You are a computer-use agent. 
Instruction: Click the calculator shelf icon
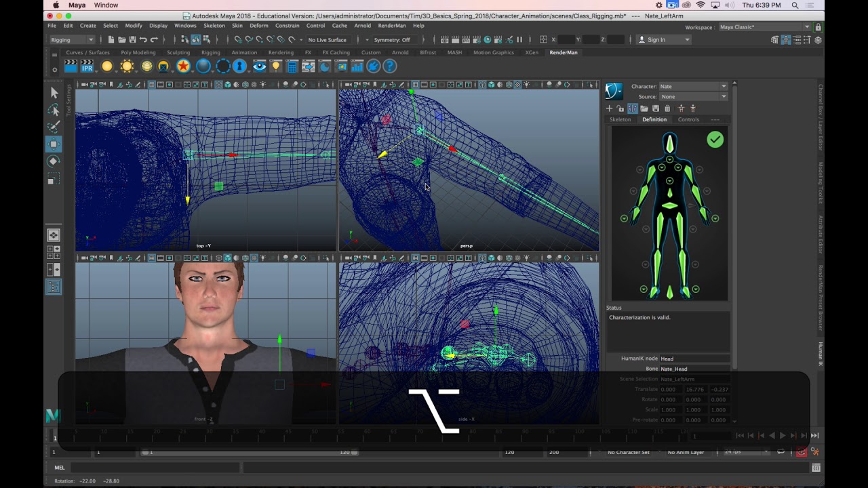pyautogui.click(x=292, y=66)
